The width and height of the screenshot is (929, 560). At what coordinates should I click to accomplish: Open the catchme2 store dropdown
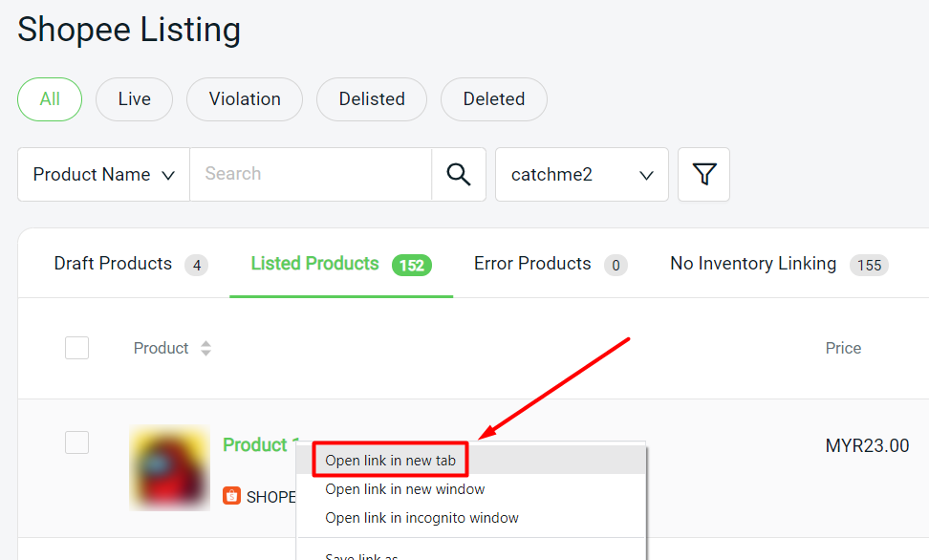pos(581,175)
